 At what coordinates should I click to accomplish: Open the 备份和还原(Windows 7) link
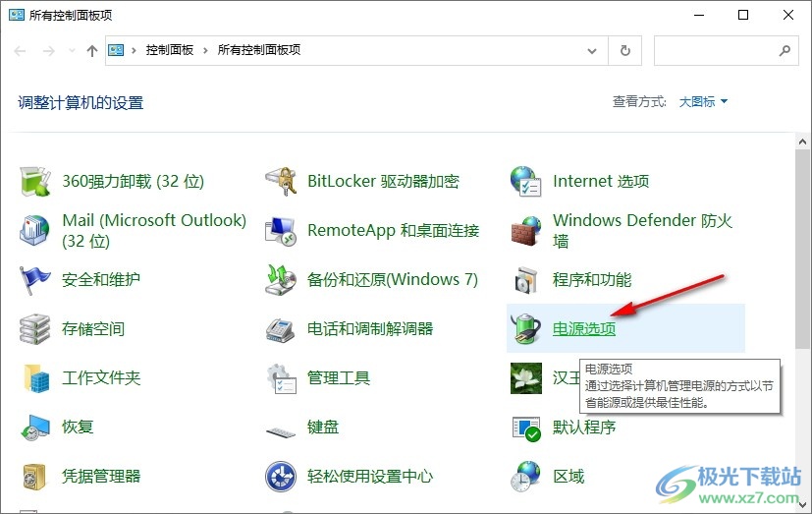[x=393, y=280]
